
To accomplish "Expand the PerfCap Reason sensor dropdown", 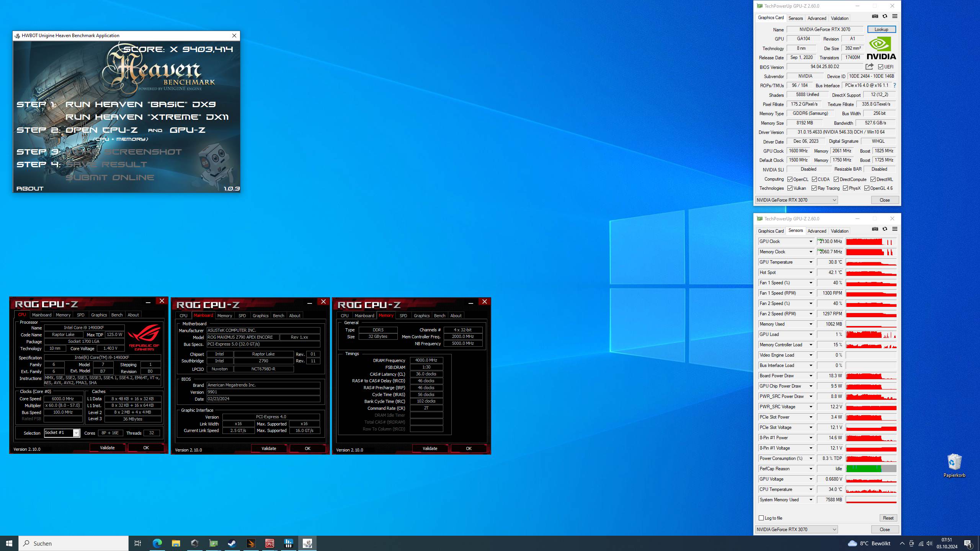I will tap(811, 469).
